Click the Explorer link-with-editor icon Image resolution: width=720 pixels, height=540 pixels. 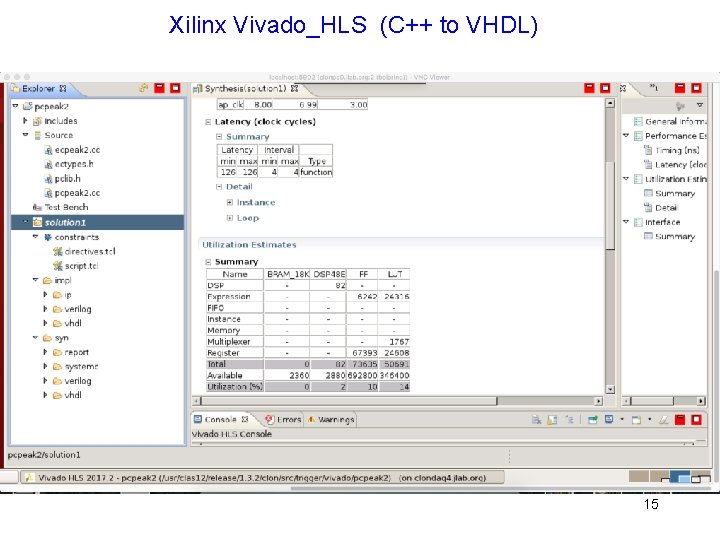(x=143, y=88)
